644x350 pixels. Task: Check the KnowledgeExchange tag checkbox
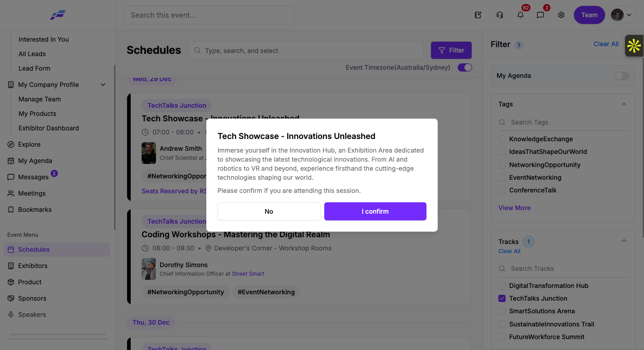point(502,139)
